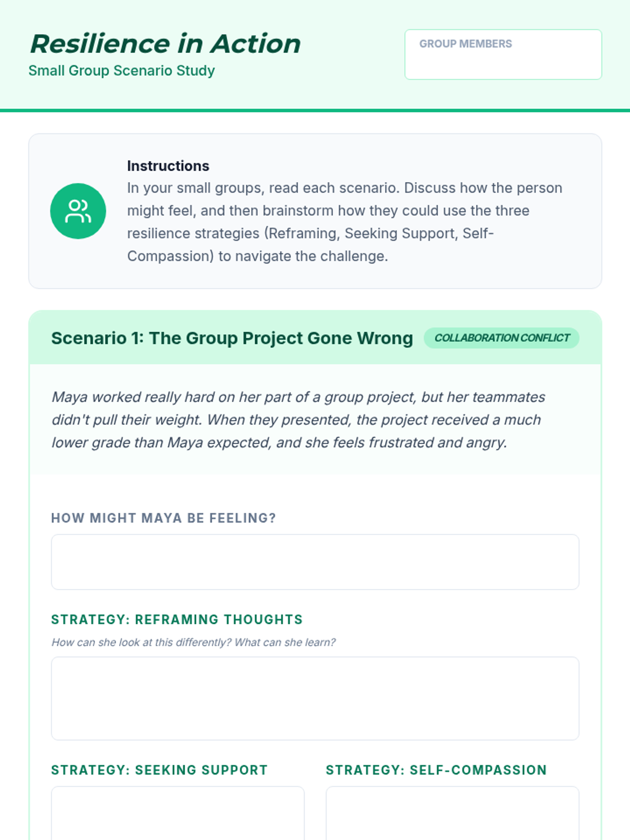Click the instructions paragraph text
This screenshot has height=840, width=630.
(344, 222)
